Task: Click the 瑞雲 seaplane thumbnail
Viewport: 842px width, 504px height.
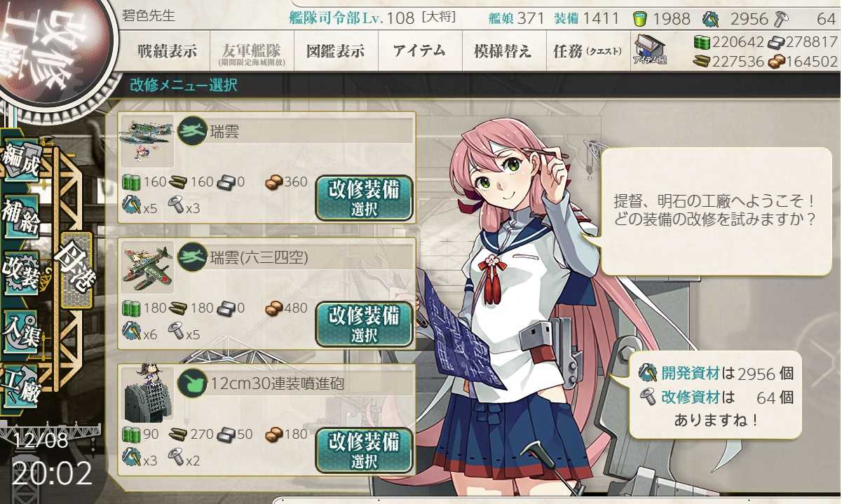Action: [x=147, y=141]
